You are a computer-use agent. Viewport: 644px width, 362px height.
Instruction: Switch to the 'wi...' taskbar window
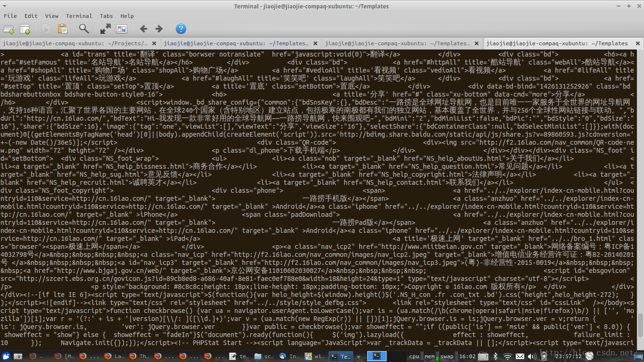314,356
